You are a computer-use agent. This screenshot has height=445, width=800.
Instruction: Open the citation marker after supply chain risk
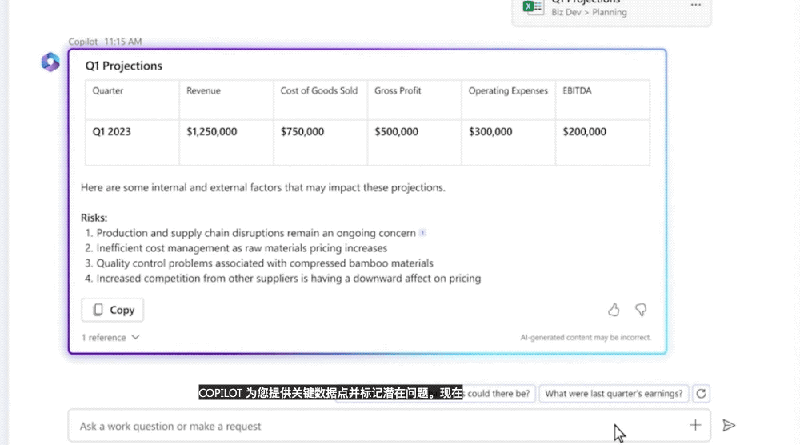pyautogui.click(x=422, y=233)
